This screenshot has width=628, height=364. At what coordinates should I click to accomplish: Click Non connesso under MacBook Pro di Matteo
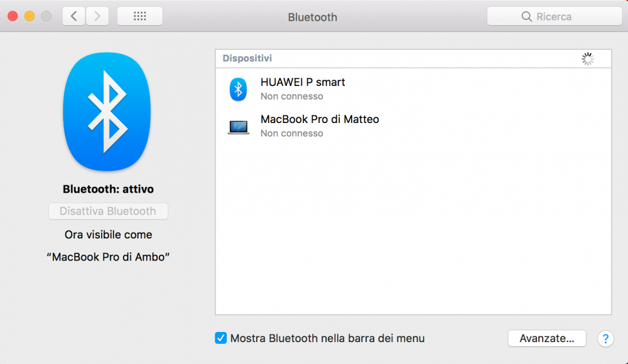(x=291, y=133)
